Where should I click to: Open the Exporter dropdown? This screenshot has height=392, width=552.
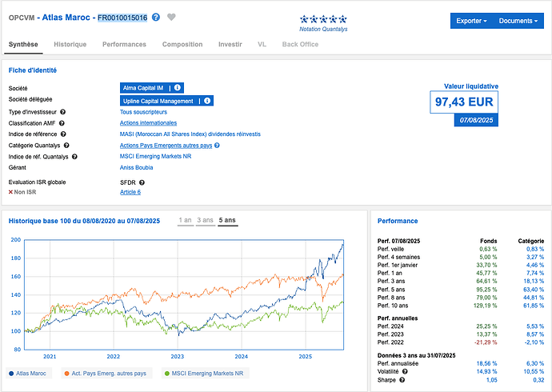pyautogui.click(x=470, y=21)
